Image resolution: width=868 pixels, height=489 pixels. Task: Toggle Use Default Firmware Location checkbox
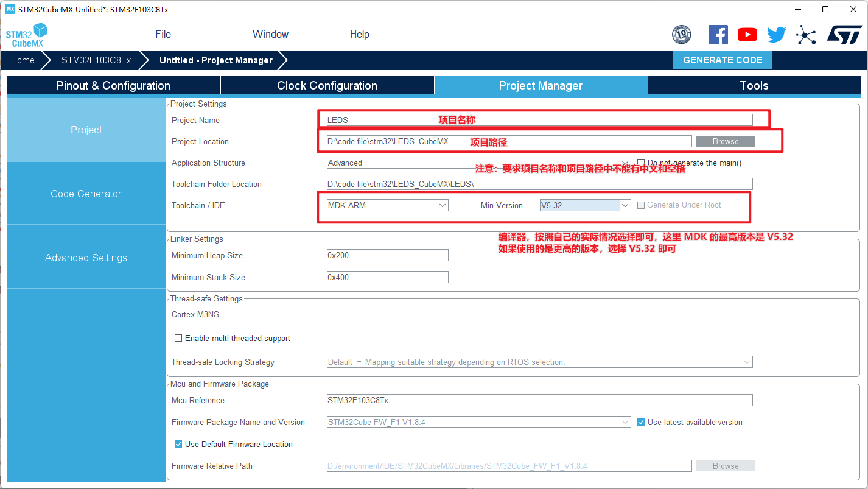click(x=178, y=444)
